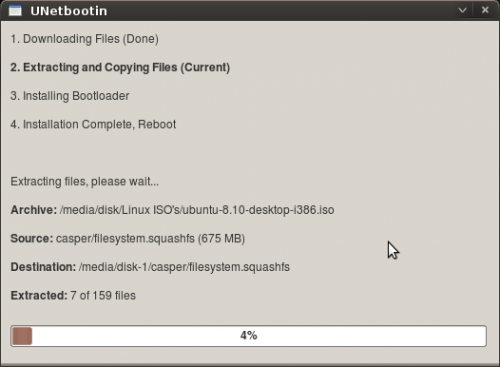Click step 3 Installing Bootloader
The image size is (500, 367).
tap(70, 96)
